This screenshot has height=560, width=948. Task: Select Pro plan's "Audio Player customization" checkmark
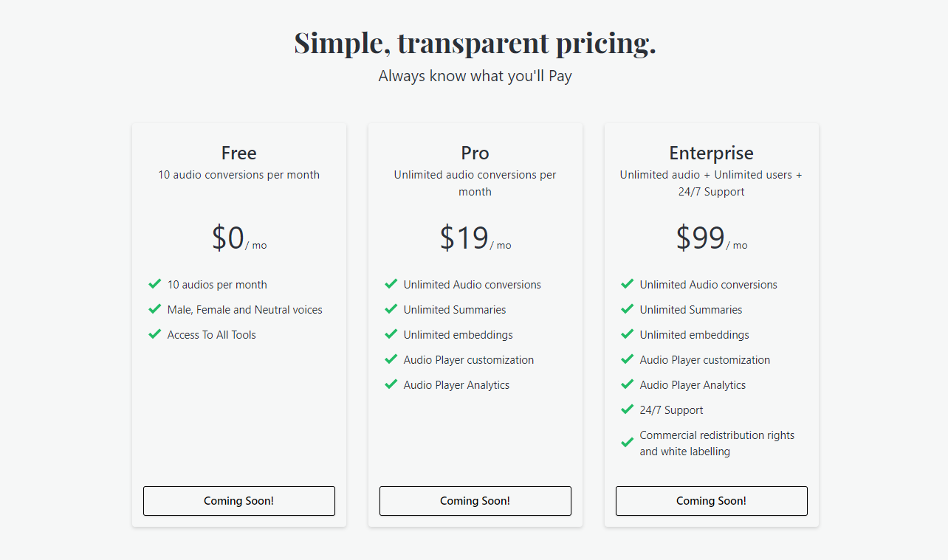[391, 359]
